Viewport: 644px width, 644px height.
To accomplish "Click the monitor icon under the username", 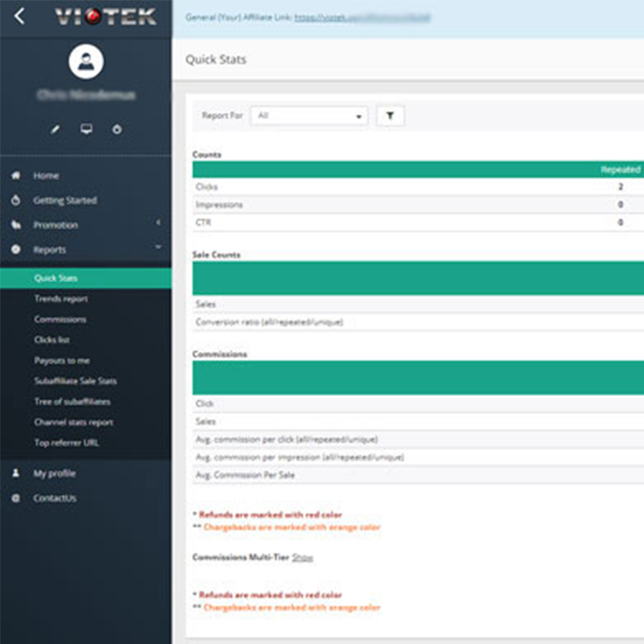I will (x=86, y=130).
